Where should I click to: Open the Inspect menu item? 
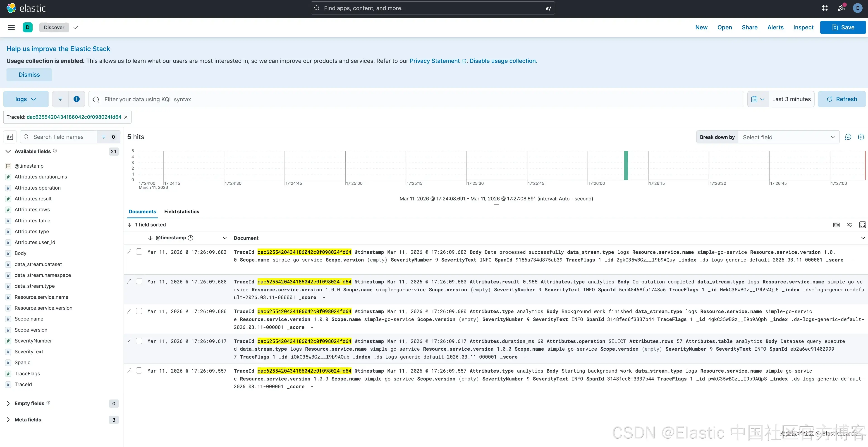click(x=803, y=27)
